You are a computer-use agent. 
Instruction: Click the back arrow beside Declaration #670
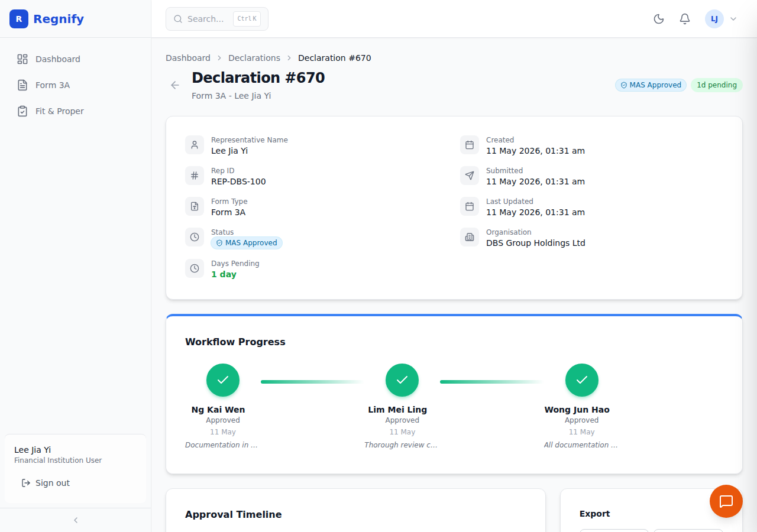(175, 85)
